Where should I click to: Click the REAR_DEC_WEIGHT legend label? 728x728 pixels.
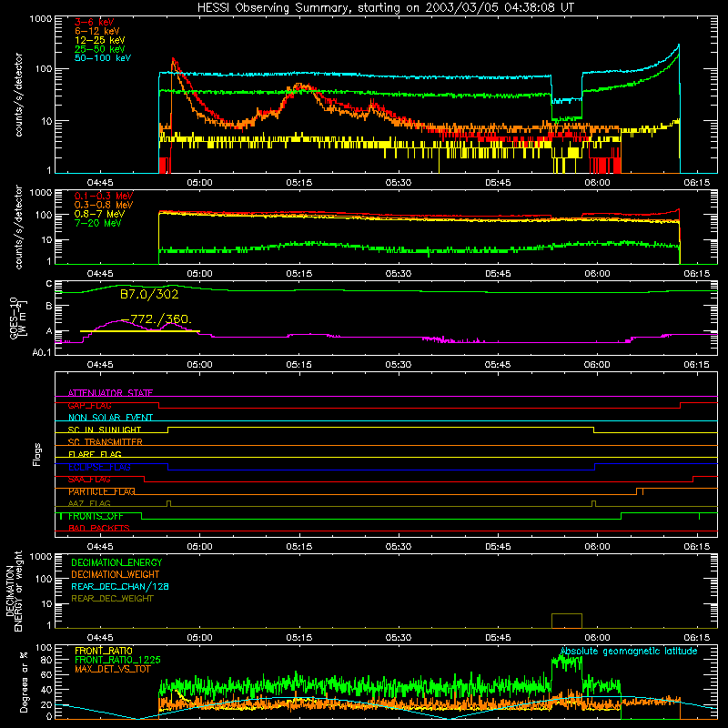click(112, 599)
